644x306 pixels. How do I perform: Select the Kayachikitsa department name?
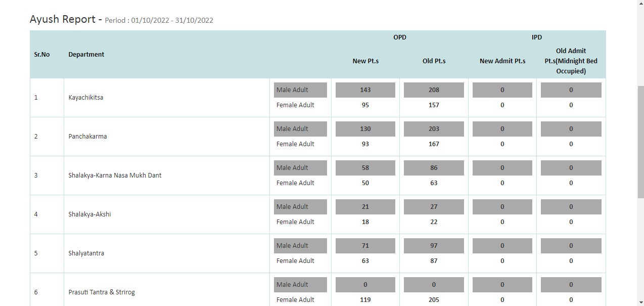click(x=86, y=98)
